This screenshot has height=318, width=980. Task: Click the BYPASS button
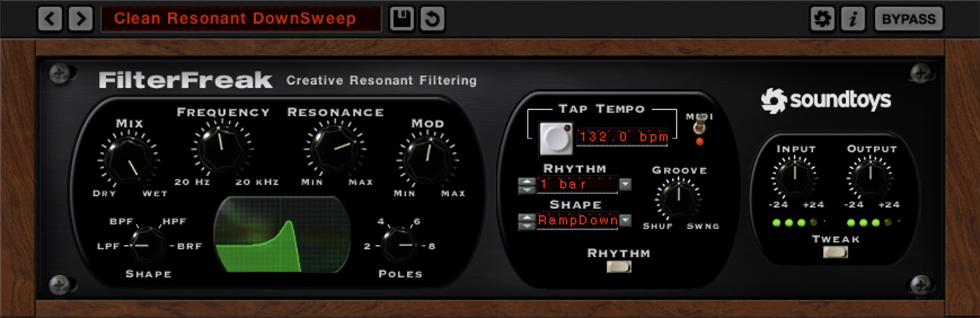tap(909, 19)
